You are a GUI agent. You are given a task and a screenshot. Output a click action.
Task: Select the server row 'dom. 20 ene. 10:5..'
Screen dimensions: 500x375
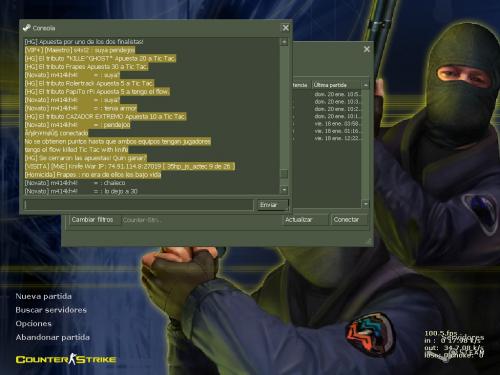(x=337, y=94)
